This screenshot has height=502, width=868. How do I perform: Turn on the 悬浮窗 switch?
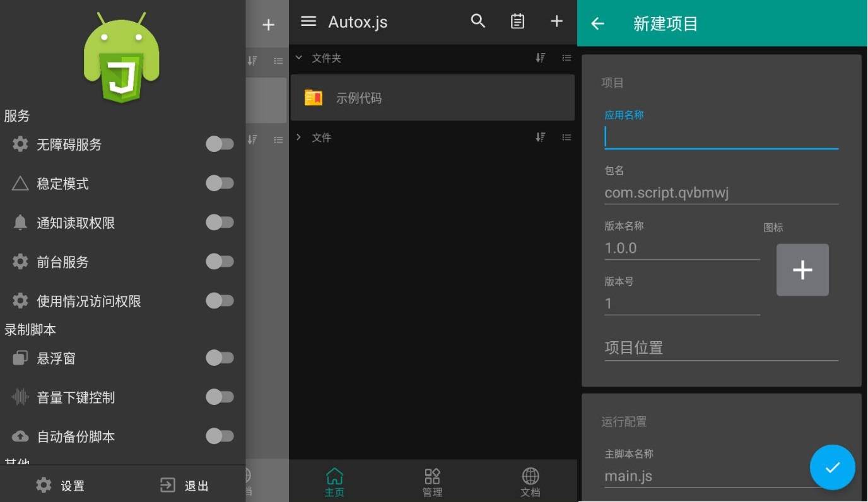(x=220, y=358)
